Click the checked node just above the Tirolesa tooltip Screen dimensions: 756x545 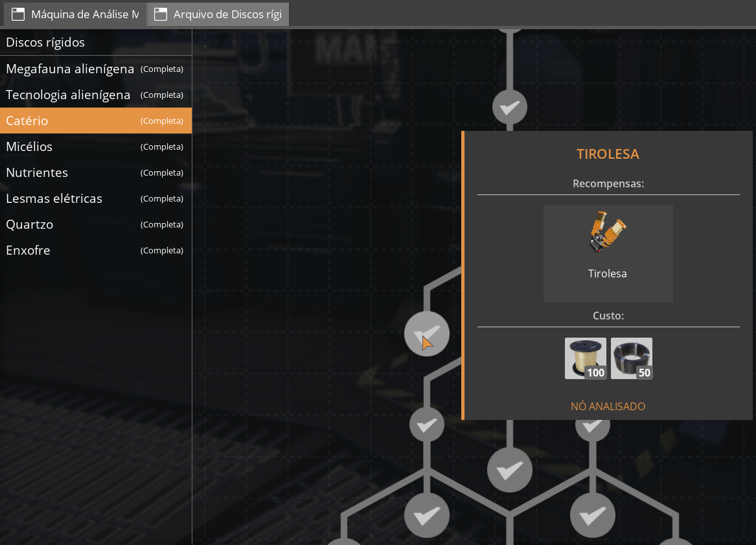tap(510, 107)
